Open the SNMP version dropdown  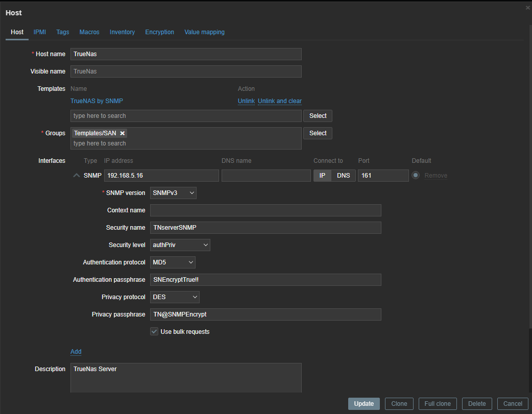click(x=174, y=193)
